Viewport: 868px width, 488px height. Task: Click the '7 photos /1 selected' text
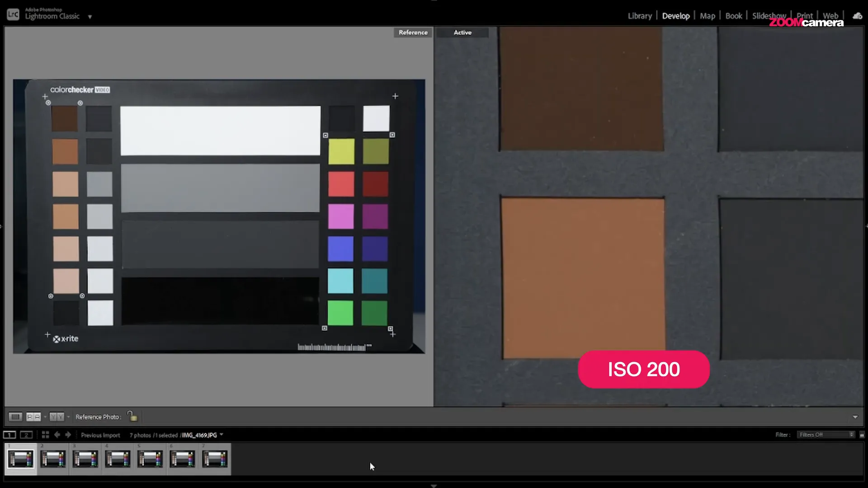154,435
